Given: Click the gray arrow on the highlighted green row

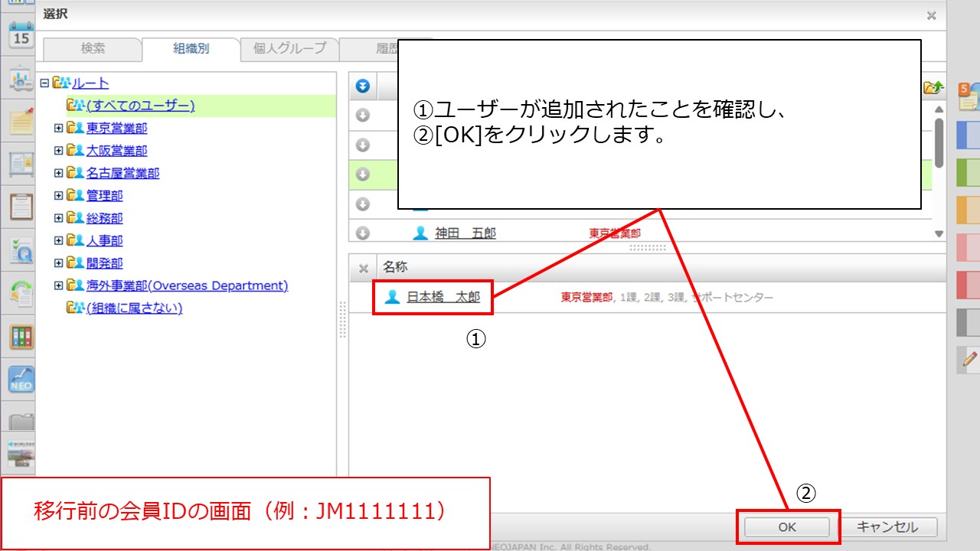Looking at the screenshot, I should 363,174.
